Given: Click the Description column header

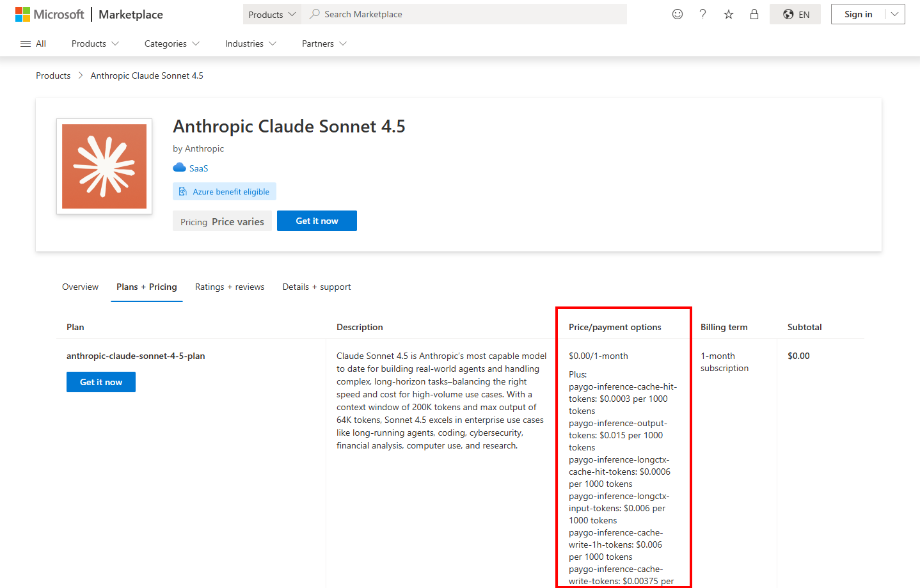Looking at the screenshot, I should 360,327.
